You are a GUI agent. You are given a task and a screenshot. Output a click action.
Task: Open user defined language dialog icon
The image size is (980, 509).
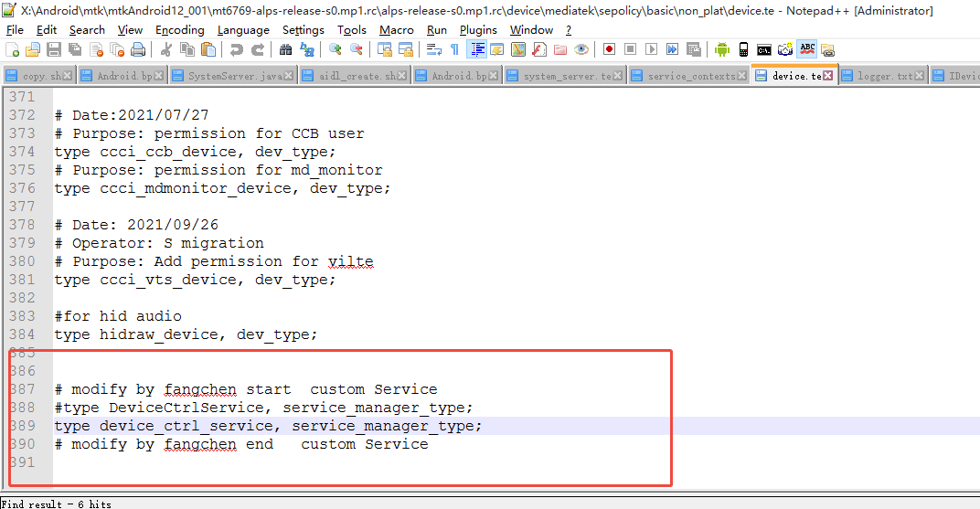pyautogui.click(x=497, y=50)
